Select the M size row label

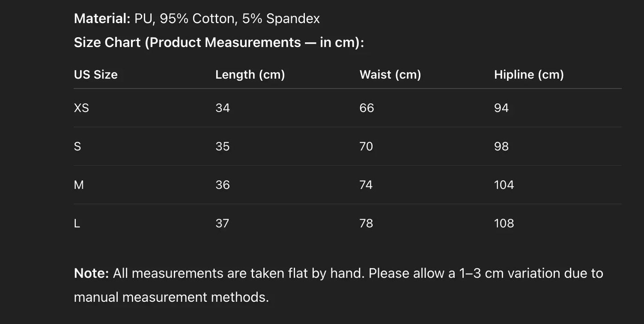[78, 185]
